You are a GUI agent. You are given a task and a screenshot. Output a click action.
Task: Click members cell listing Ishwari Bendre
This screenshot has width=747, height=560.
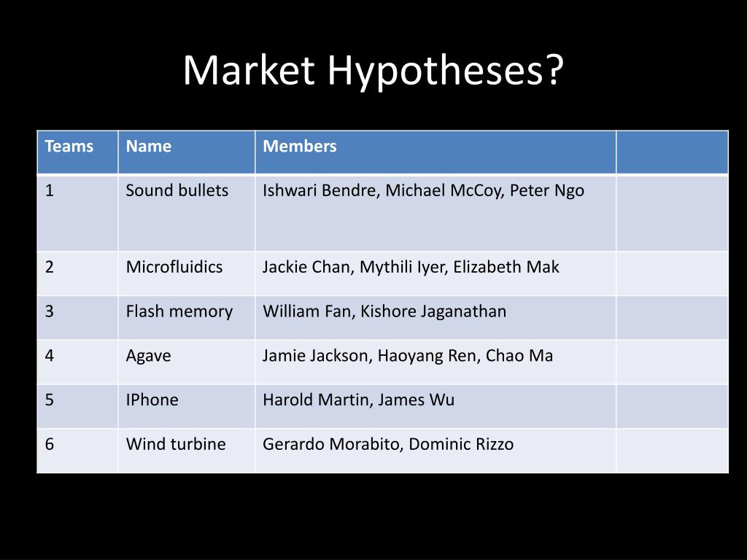click(x=436, y=213)
